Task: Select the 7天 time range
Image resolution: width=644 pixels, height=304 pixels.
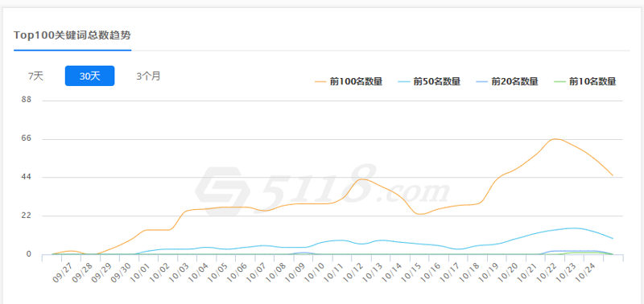Action: pos(35,76)
